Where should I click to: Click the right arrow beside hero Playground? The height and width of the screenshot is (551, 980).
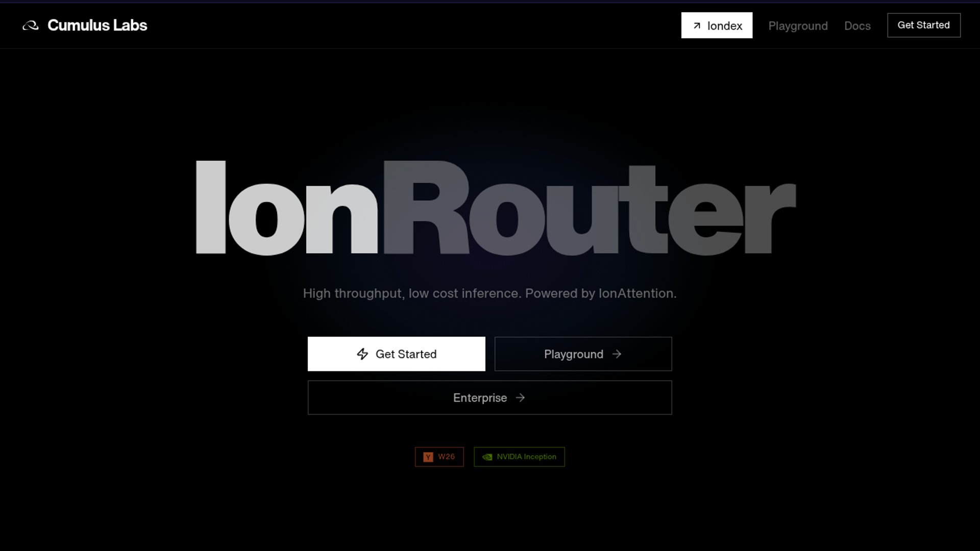[x=617, y=354]
